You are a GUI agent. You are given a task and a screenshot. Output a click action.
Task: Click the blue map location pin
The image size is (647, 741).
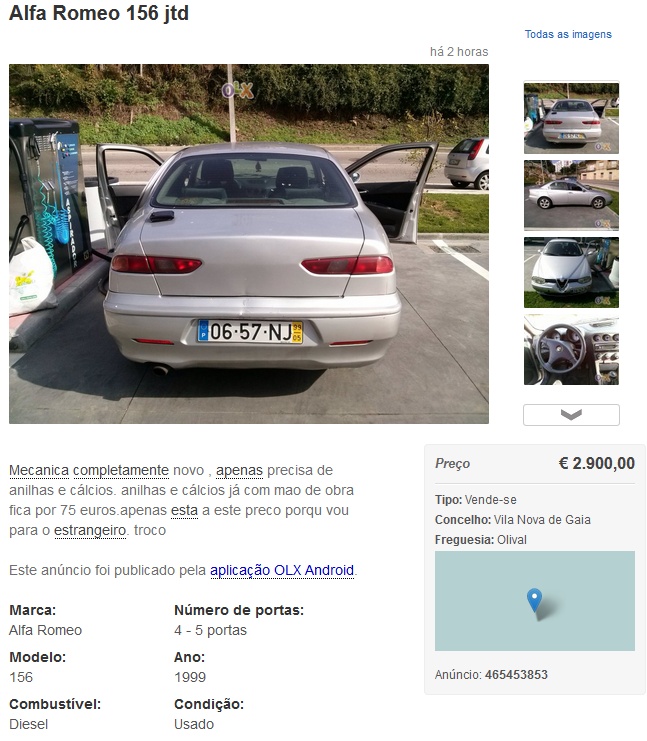[x=534, y=600]
